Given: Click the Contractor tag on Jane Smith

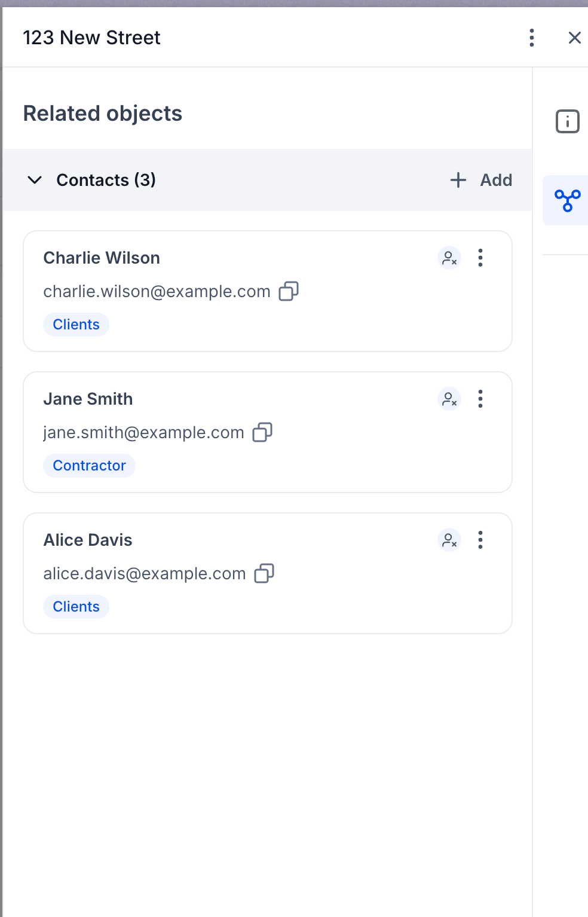Looking at the screenshot, I should click(89, 466).
